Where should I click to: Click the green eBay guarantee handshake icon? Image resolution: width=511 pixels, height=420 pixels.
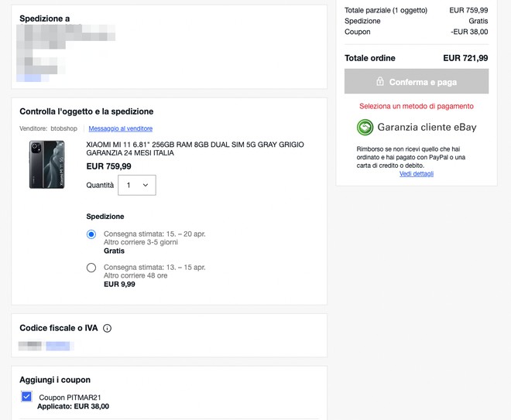[x=365, y=128]
